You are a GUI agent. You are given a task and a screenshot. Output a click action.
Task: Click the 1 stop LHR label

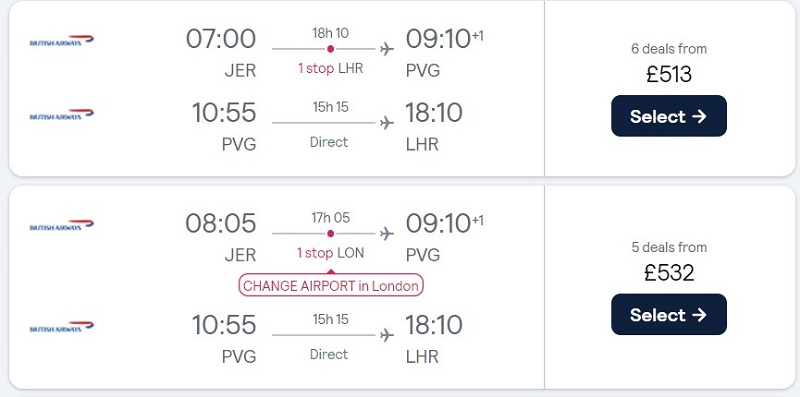331,68
